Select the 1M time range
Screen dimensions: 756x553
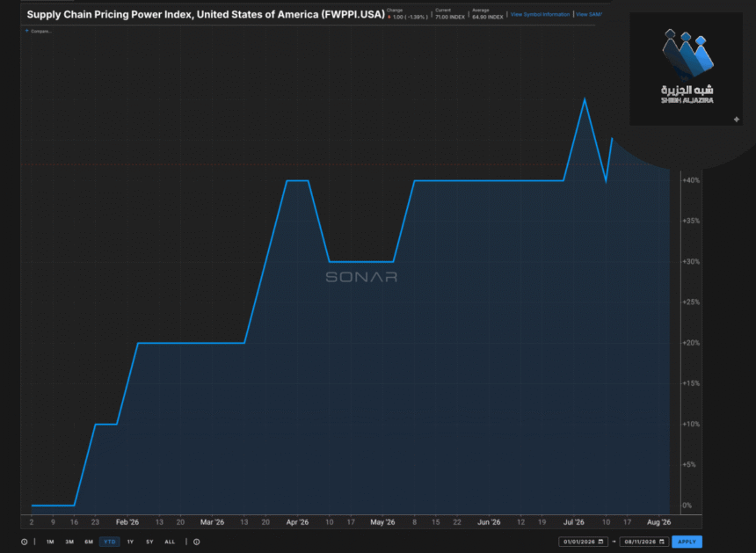[x=50, y=542]
